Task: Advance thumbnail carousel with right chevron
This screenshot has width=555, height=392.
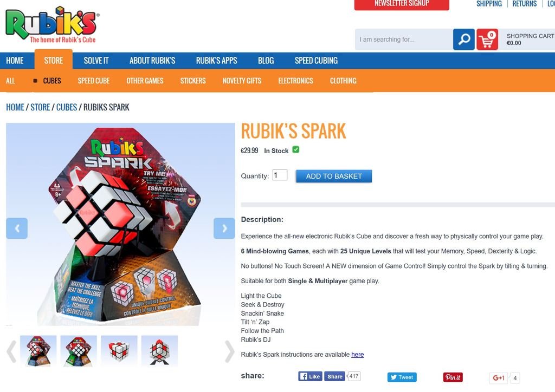Action: click(230, 351)
